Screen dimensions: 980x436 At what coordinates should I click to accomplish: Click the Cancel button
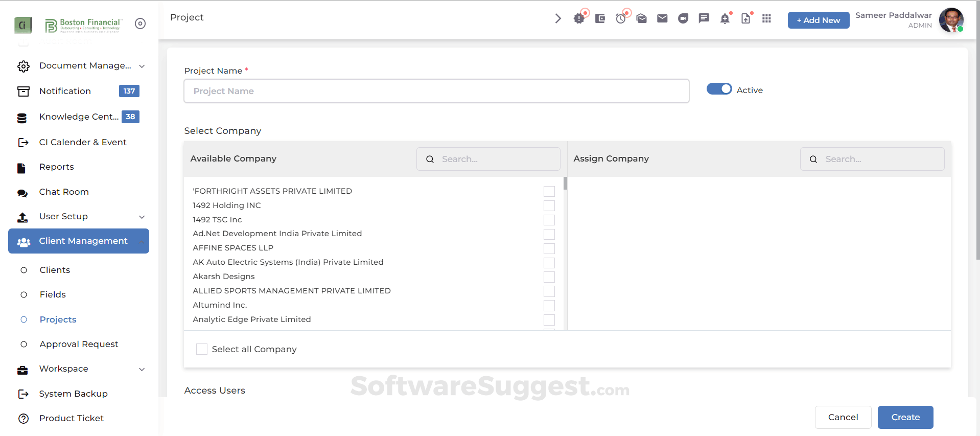[843, 417]
